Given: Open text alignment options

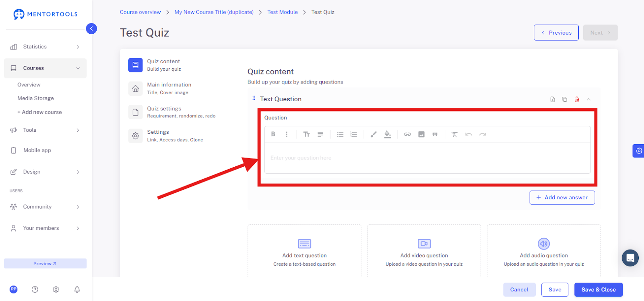Looking at the screenshot, I should [x=320, y=134].
